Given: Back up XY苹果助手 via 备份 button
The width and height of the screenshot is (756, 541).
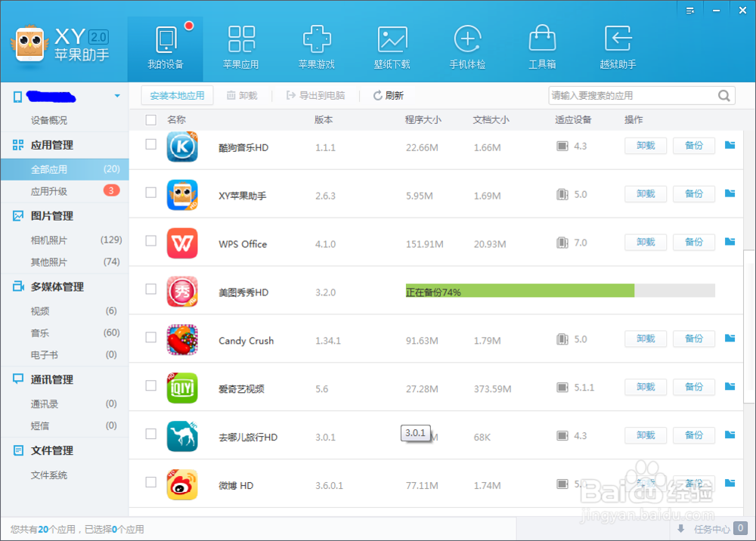Looking at the screenshot, I should 694,193.
